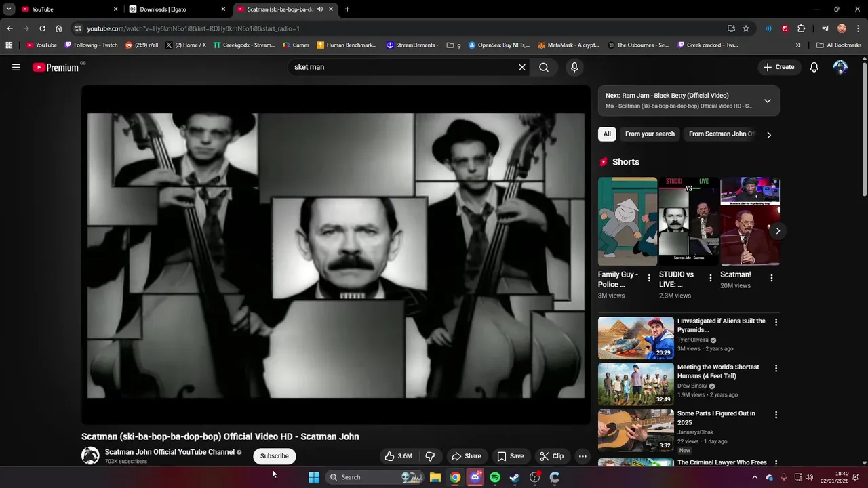
Task: Open the 'g' bookmarks folder
Action: (454, 45)
